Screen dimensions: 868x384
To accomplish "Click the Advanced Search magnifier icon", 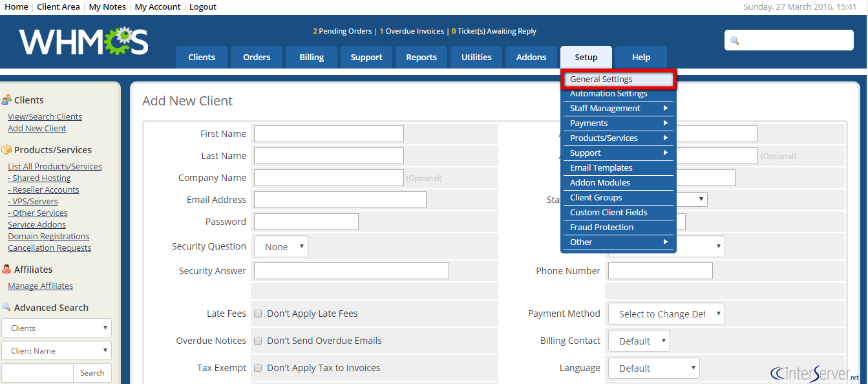I will (6, 308).
